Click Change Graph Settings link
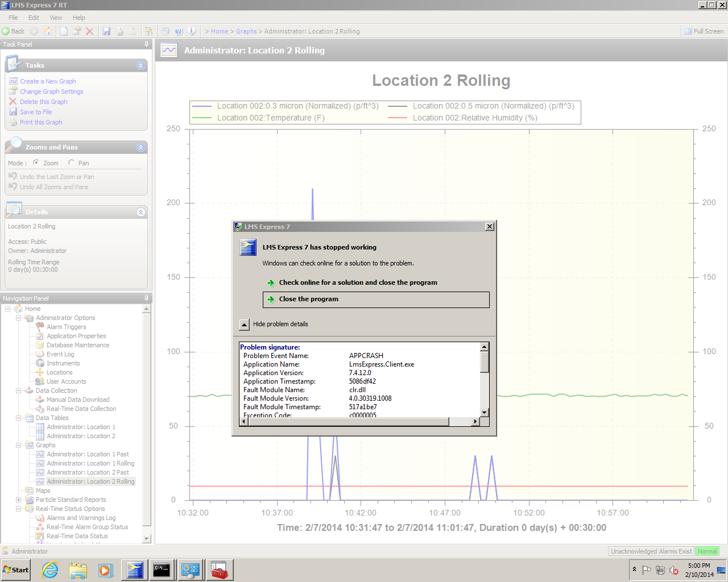The height and width of the screenshot is (582, 728). pos(52,92)
